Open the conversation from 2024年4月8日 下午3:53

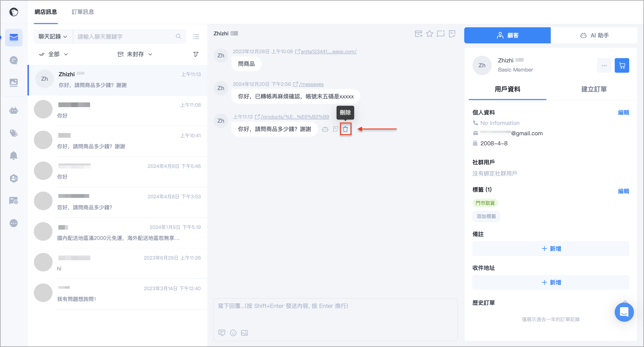[117, 202]
